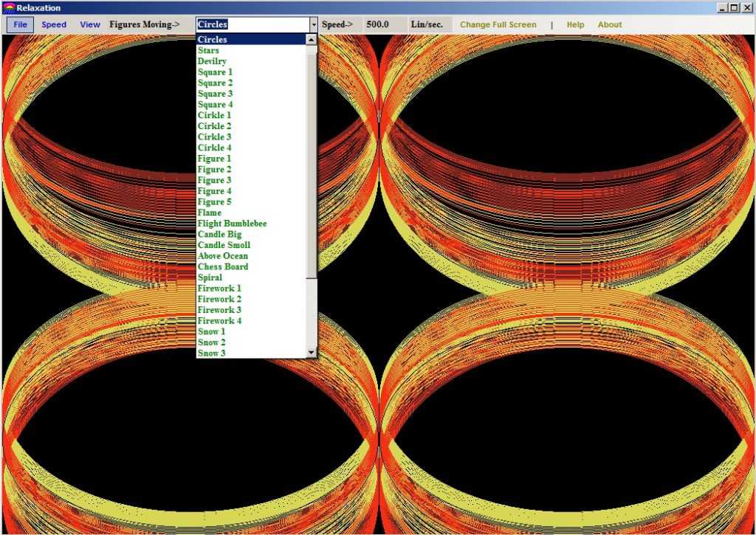The width and height of the screenshot is (756, 535).
Task: Select Devilry from the figures list
Action: click(x=212, y=61)
